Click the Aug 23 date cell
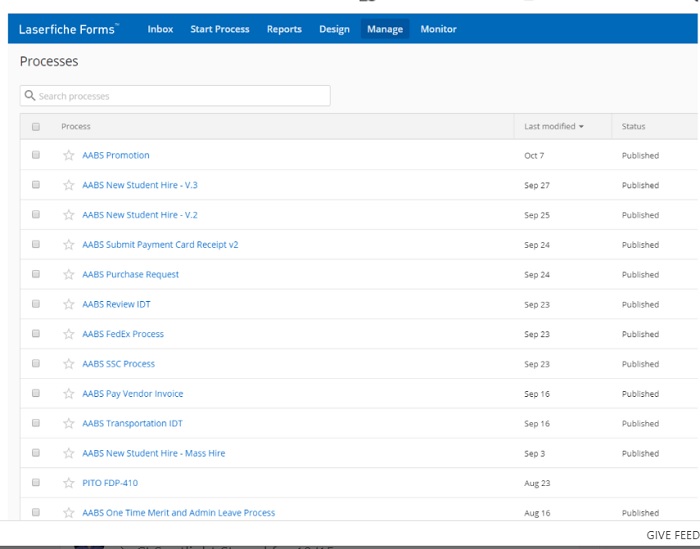This screenshot has height=549, width=700. (537, 483)
